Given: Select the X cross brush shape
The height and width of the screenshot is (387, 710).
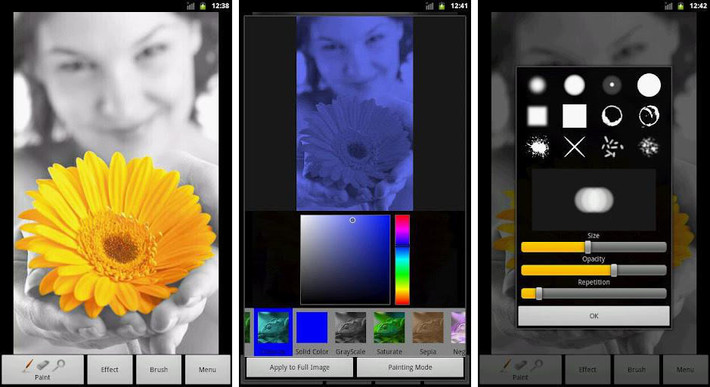Looking at the screenshot, I should (574, 147).
